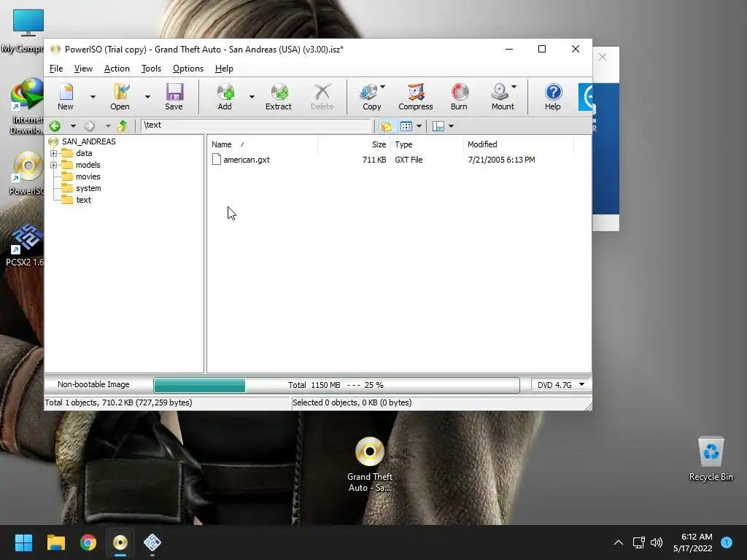Expand the data folder node
This screenshot has width=747, height=560.
[x=53, y=153]
